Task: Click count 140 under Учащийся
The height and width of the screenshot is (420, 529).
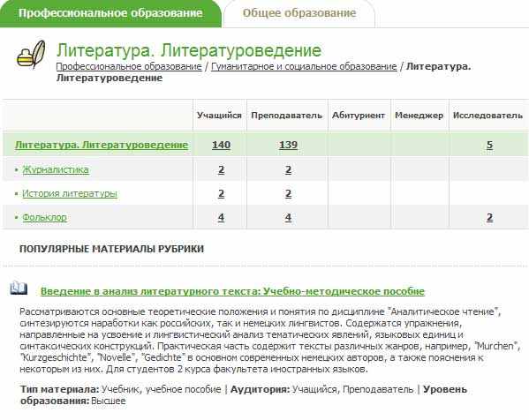Action: 221,145
